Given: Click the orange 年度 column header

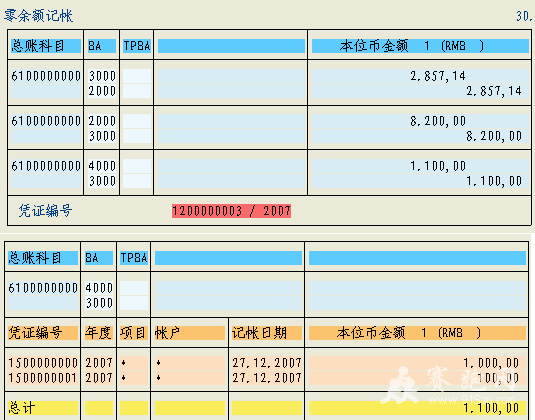Looking at the screenshot, I should 99,333.
